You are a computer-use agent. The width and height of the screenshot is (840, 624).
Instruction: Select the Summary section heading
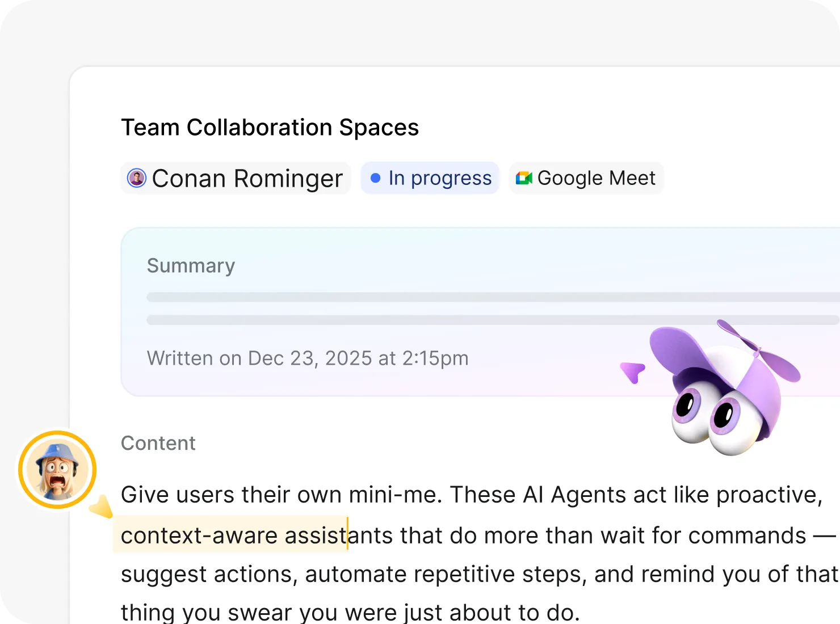pyautogui.click(x=191, y=265)
